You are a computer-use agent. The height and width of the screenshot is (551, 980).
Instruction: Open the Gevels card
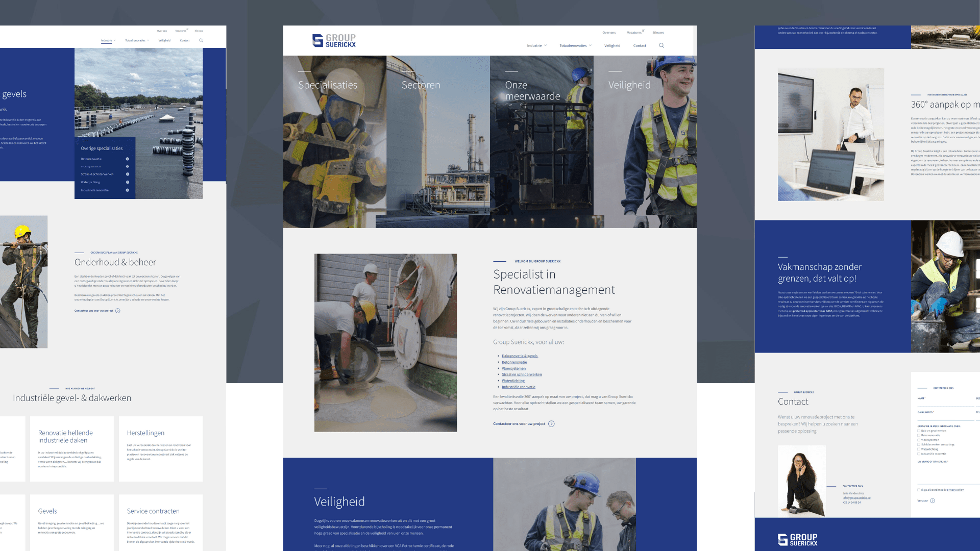coord(72,522)
